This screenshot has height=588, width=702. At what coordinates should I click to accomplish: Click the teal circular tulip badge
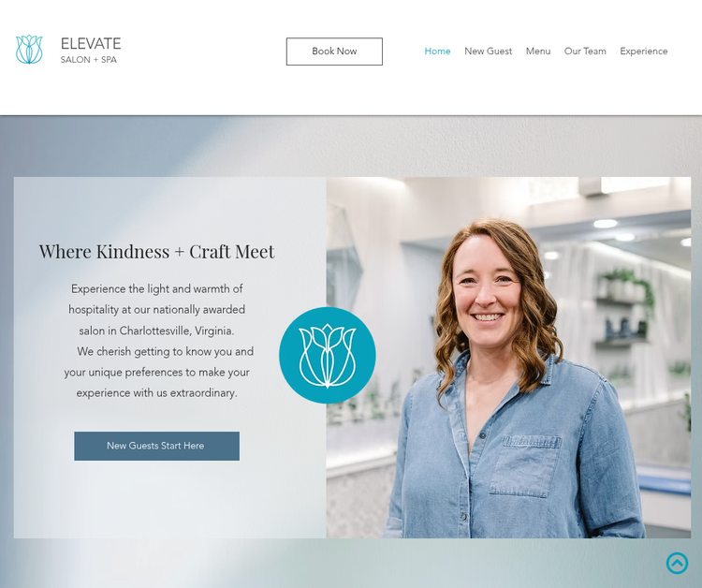click(x=328, y=355)
